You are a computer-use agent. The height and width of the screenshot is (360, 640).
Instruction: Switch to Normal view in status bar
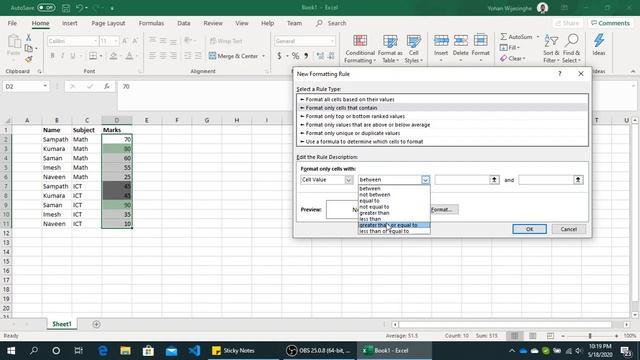[514, 336]
